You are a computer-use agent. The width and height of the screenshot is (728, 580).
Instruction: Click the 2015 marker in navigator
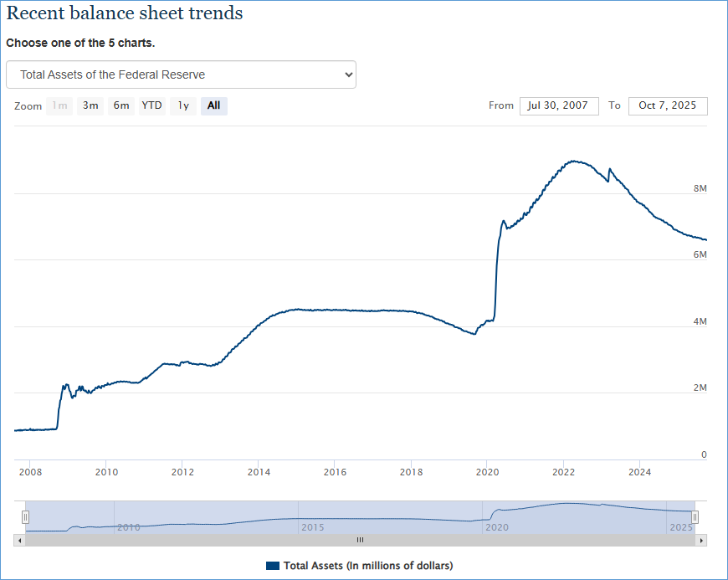[312, 527]
